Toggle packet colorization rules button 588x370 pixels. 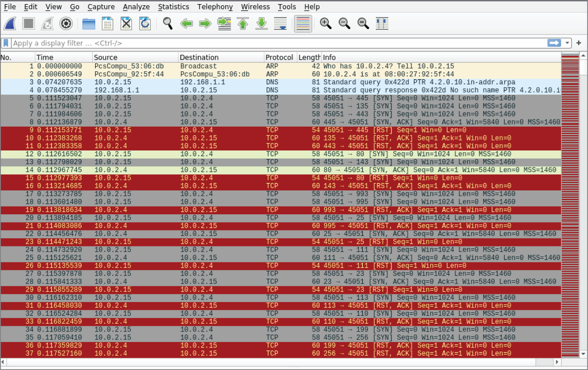[x=303, y=24]
